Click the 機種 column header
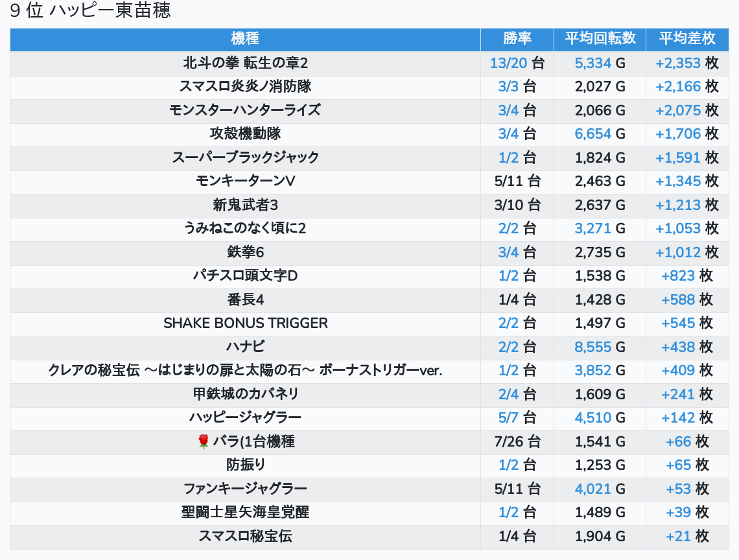This screenshot has width=739, height=560. (245, 38)
